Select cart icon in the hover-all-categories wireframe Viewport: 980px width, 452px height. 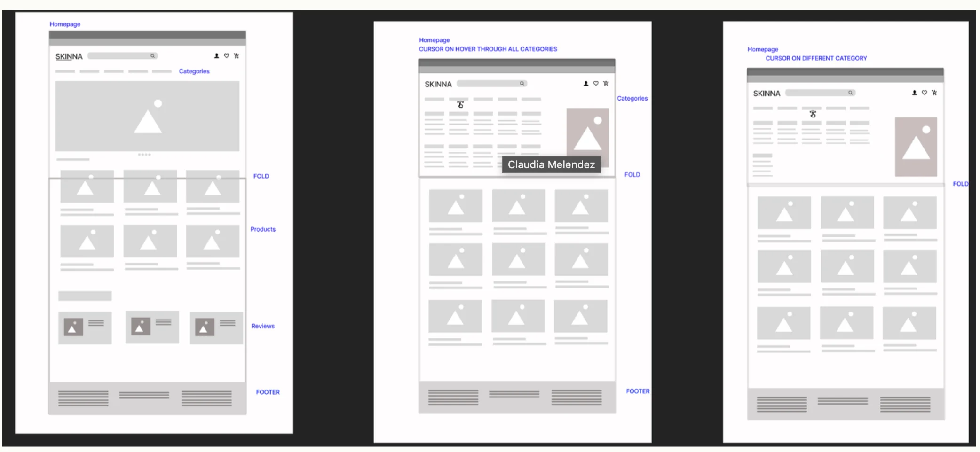606,84
